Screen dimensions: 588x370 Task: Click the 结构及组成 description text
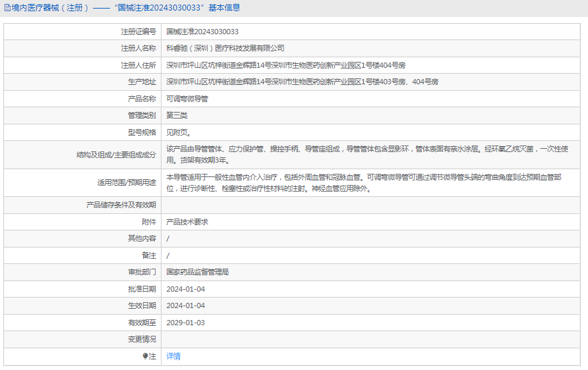point(367,155)
